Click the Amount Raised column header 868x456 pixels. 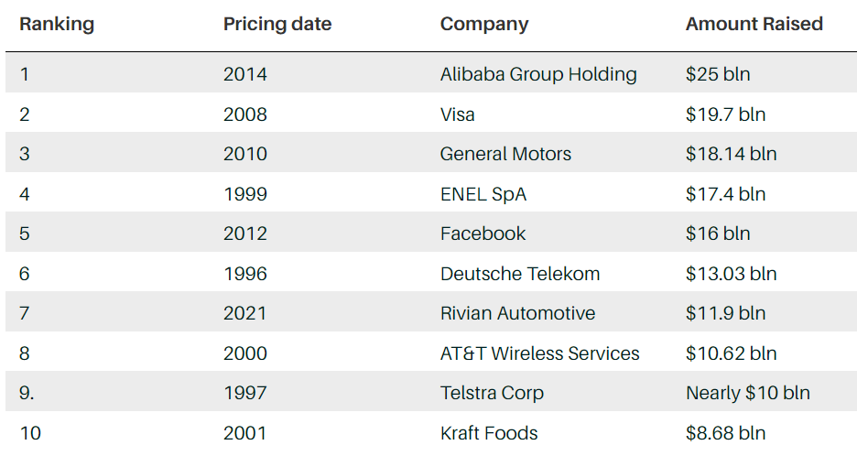coord(754,25)
